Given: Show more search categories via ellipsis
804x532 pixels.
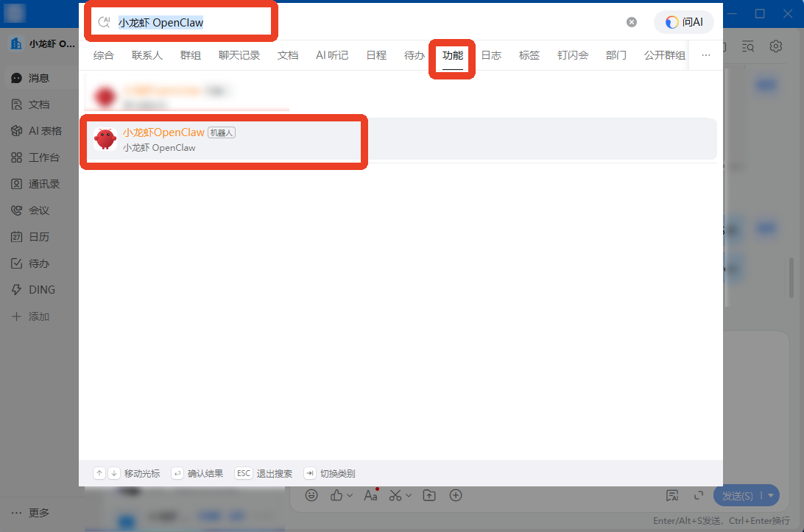Looking at the screenshot, I should point(706,55).
